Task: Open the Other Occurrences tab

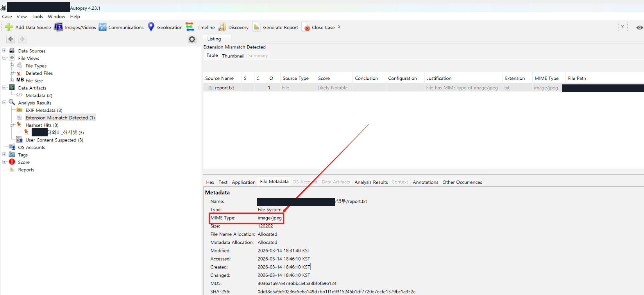Action: point(462,182)
